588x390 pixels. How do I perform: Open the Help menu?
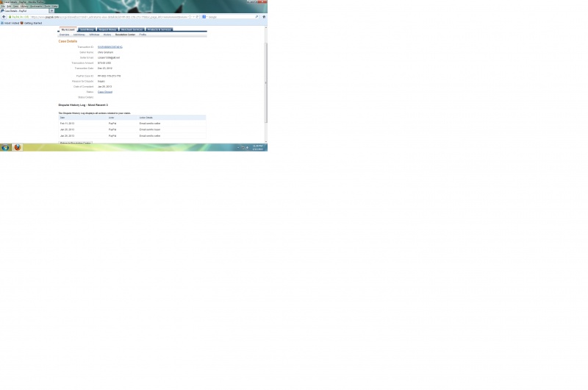pyautogui.click(x=54, y=7)
